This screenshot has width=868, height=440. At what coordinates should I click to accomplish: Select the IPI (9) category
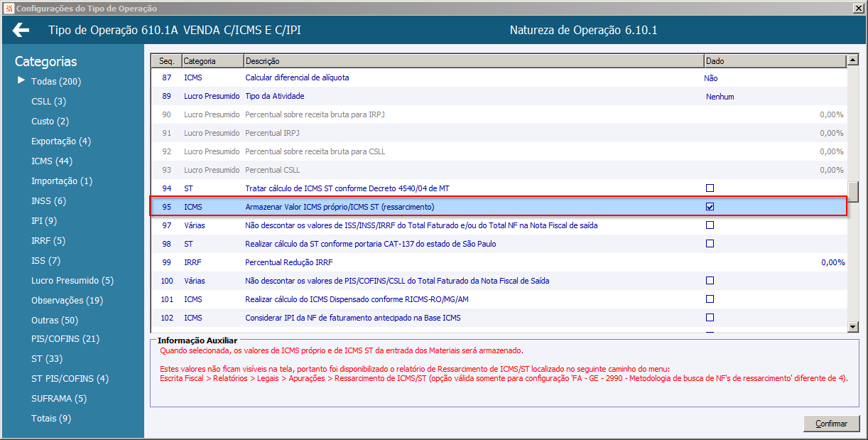[44, 221]
